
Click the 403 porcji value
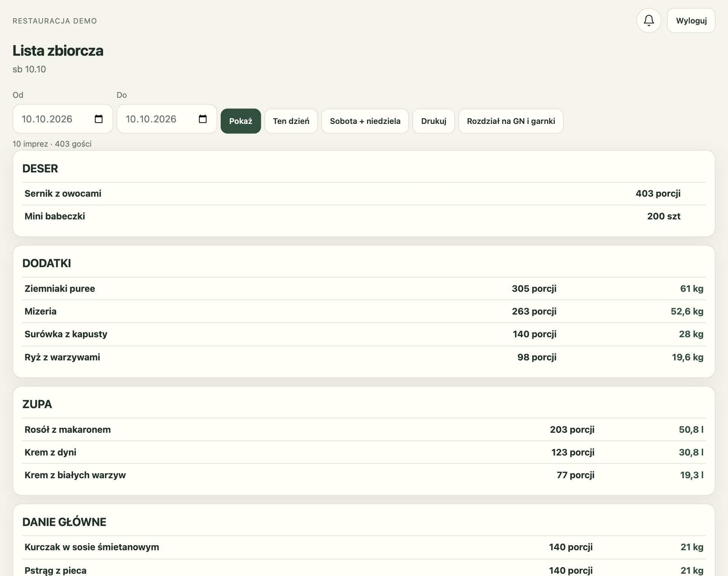point(658,194)
